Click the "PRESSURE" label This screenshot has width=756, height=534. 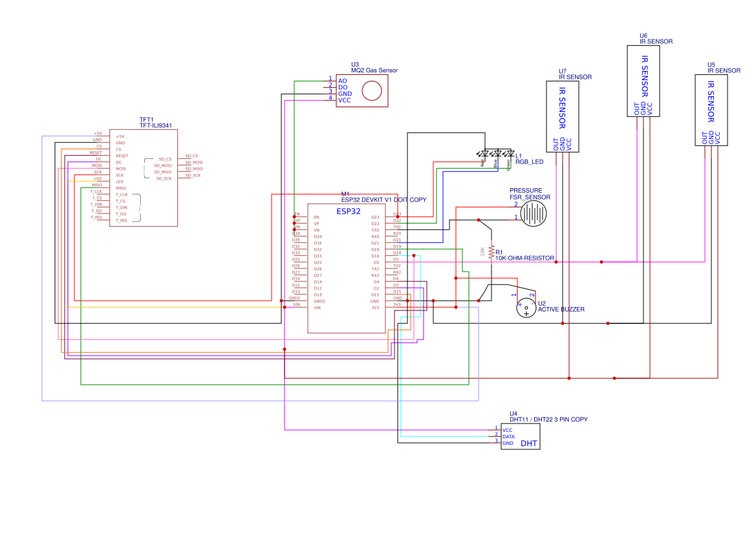coord(526,190)
